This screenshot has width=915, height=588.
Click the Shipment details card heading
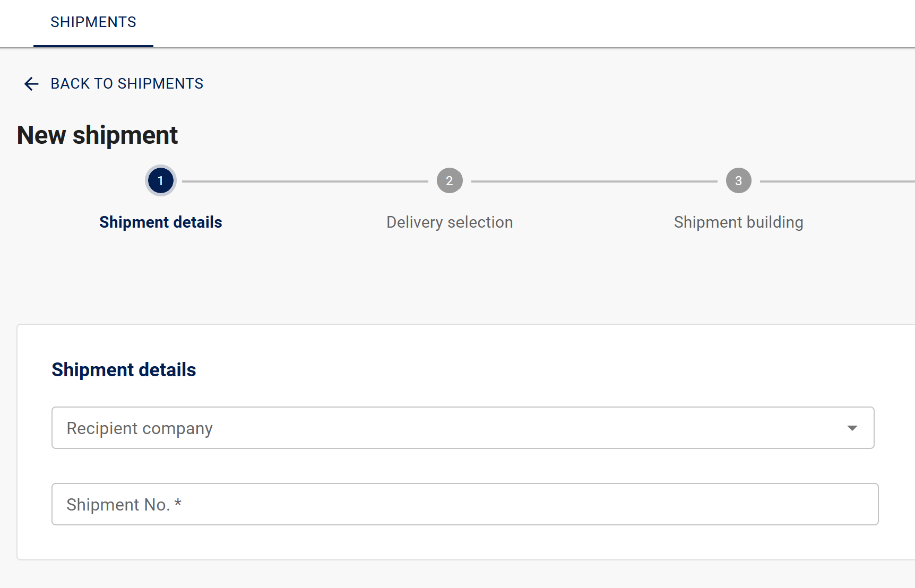(124, 370)
